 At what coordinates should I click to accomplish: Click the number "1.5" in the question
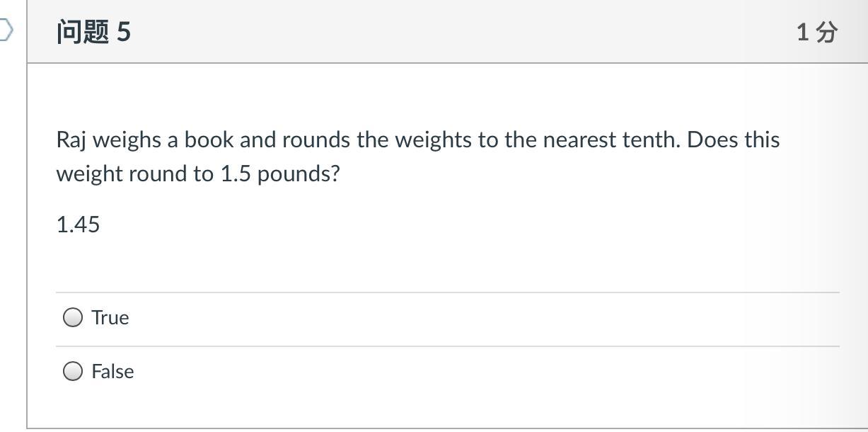point(236,174)
